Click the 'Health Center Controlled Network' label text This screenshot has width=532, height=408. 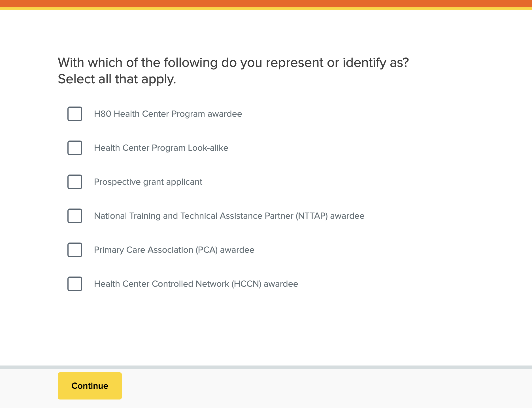pos(161,284)
